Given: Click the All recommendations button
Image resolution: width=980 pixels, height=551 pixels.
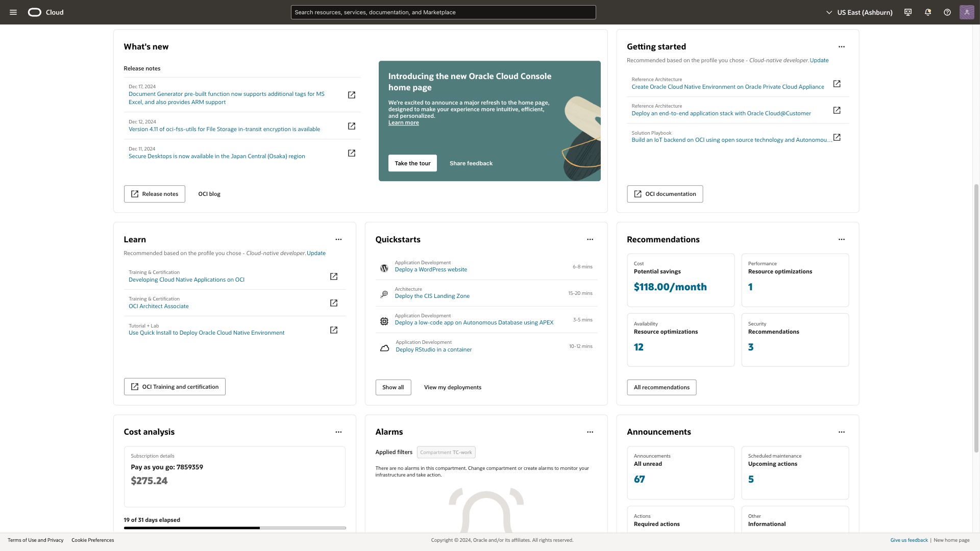Looking at the screenshot, I should click(x=661, y=387).
